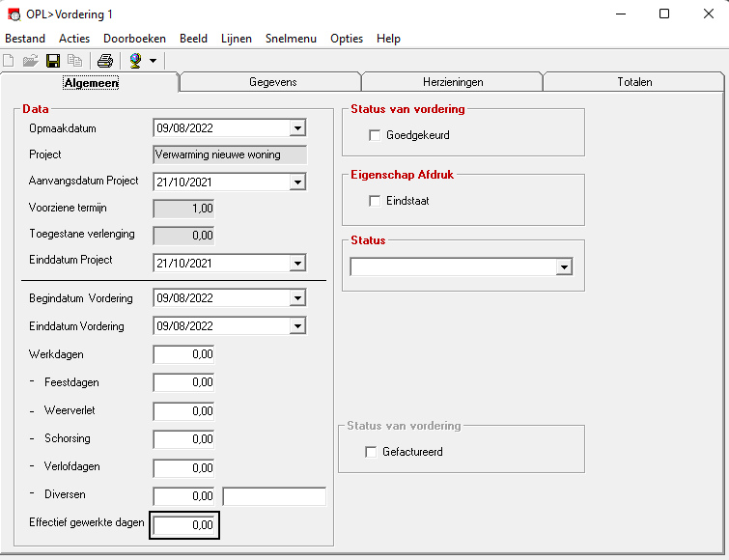The image size is (729, 560).
Task: Enable the Eindstaat checkbox
Action: 375,201
